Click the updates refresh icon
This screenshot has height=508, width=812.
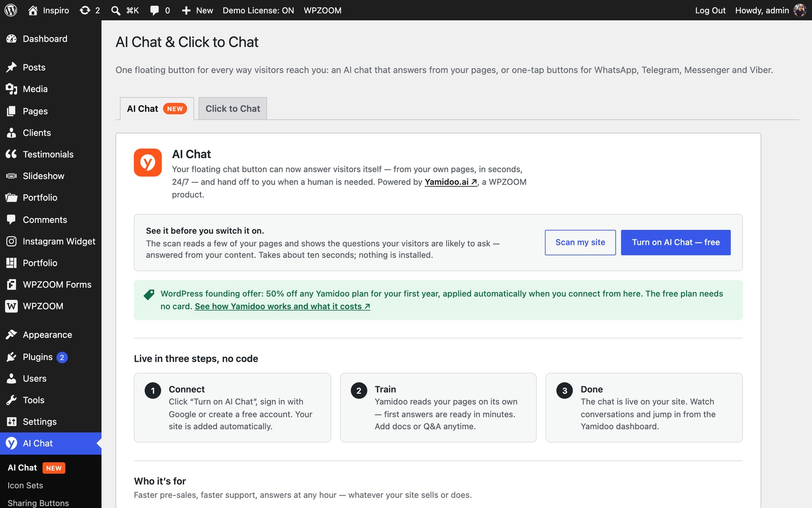(85, 10)
